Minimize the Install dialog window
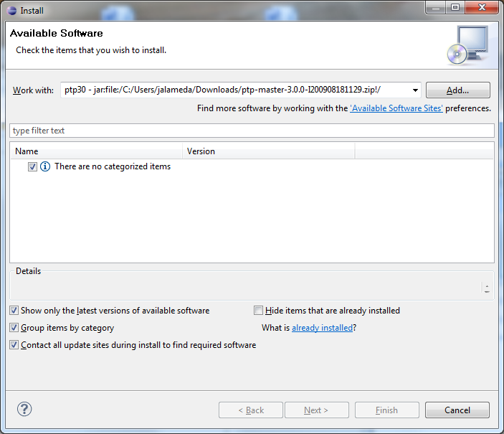 [x=436, y=8]
